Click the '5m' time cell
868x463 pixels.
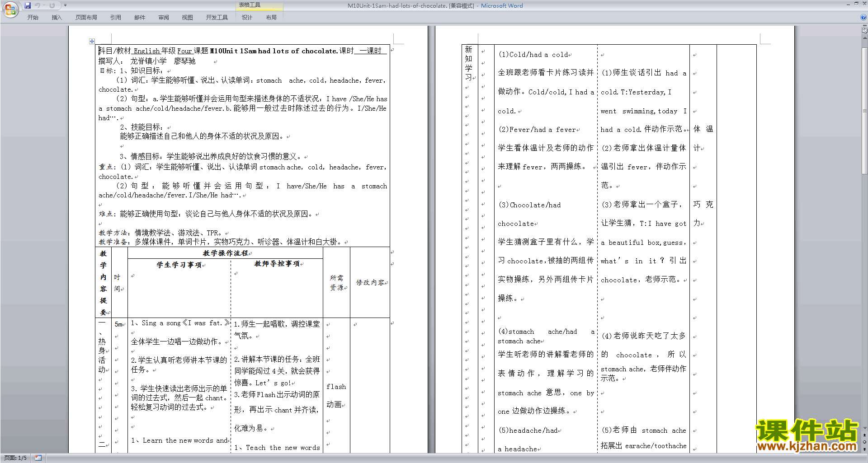[118, 324]
